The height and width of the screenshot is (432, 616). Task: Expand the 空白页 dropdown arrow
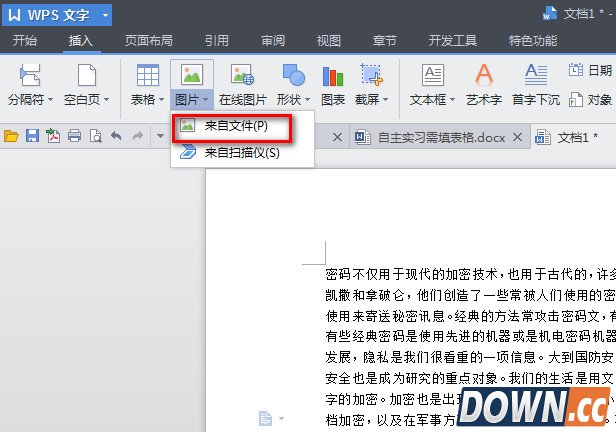[x=106, y=100]
